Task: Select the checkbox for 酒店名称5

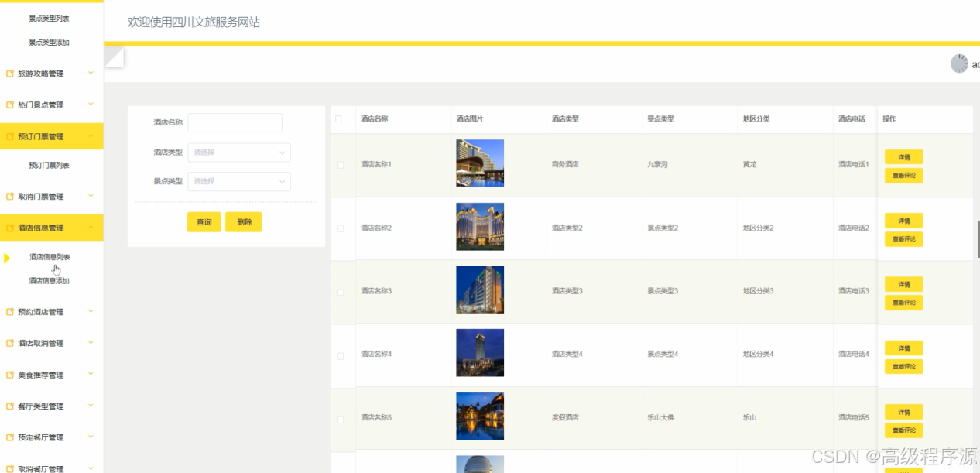Action: (x=340, y=419)
